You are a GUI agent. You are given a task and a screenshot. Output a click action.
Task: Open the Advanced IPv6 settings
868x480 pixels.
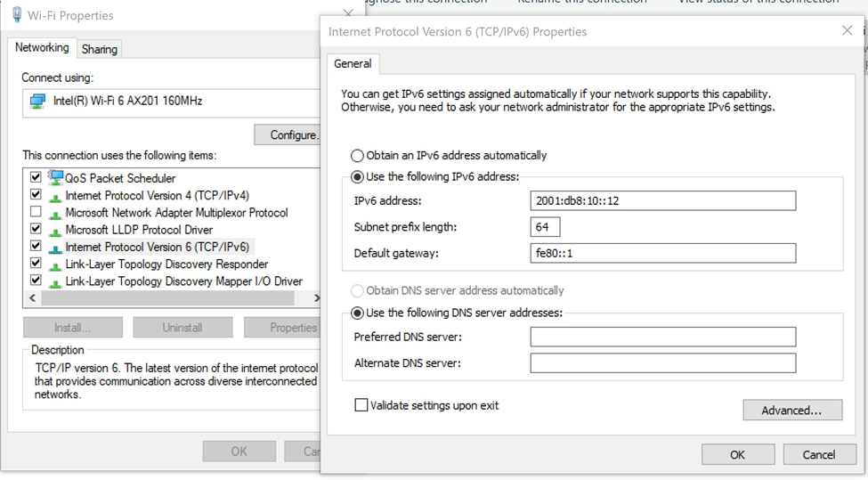(x=792, y=411)
